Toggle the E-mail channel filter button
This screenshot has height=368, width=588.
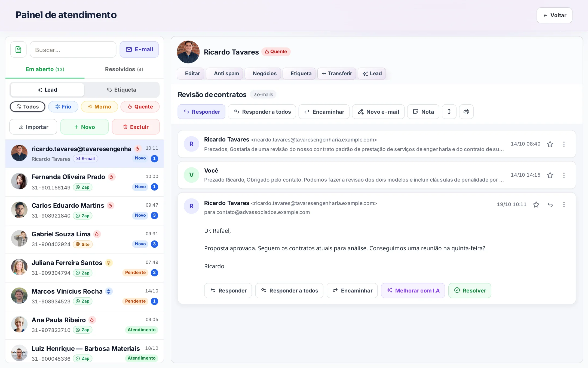tap(139, 49)
